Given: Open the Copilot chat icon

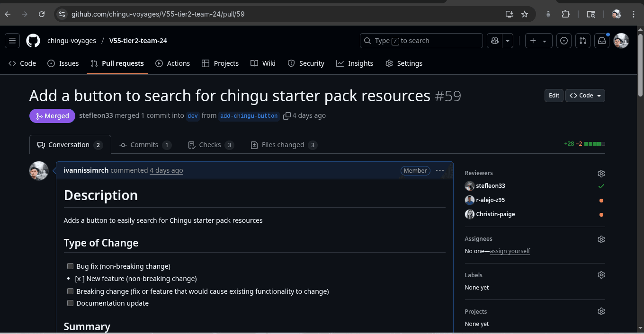Looking at the screenshot, I should (495, 41).
